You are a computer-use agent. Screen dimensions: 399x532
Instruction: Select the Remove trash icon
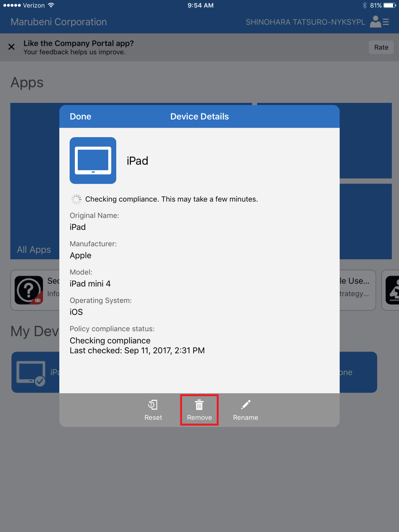(199, 405)
